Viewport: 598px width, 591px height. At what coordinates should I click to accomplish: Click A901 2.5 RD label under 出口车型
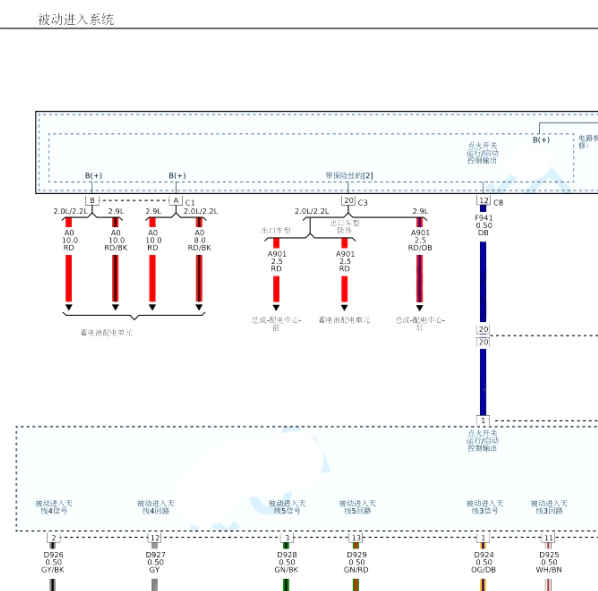point(276,261)
